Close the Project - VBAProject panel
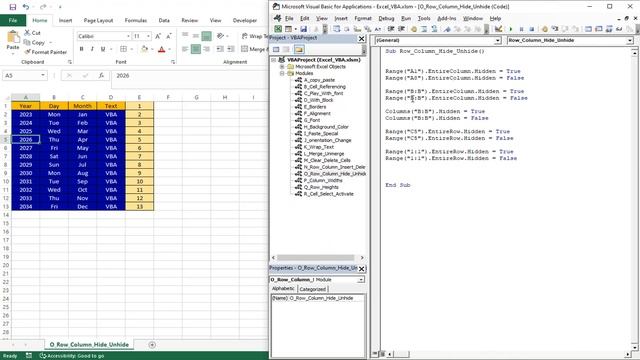The image size is (640, 360). tap(361, 38)
